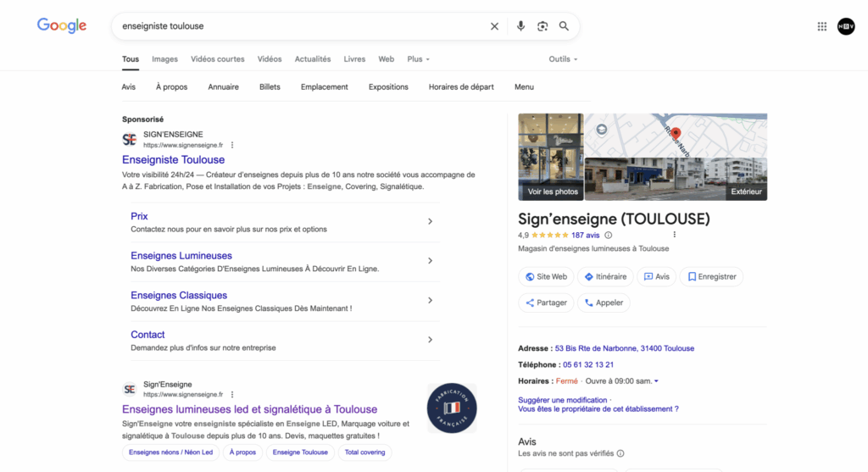Select the Avis filter chip
The height and width of the screenshot is (472, 868).
click(x=129, y=87)
